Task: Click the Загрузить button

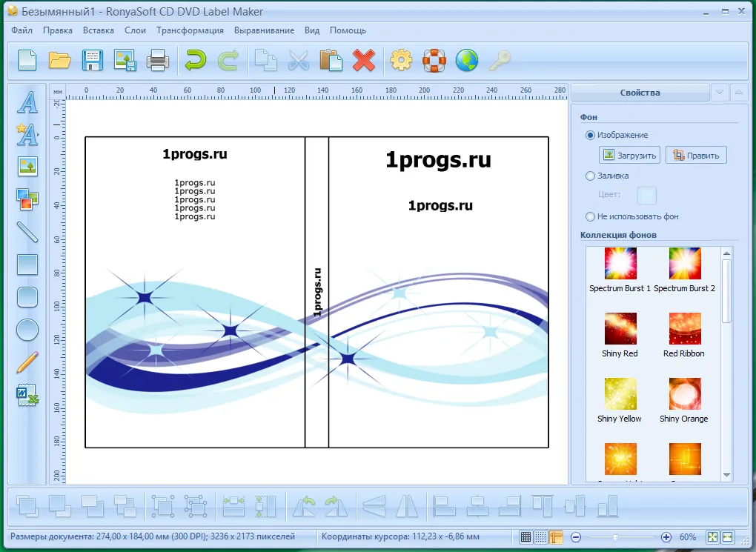Action: click(630, 156)
